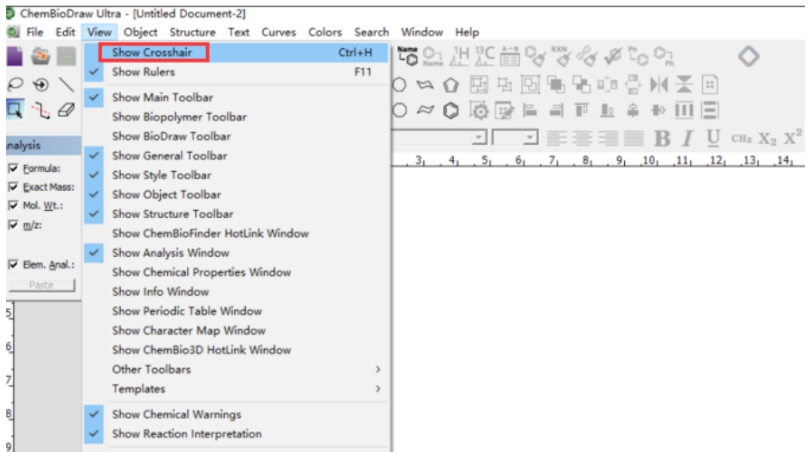Click the 1H NMR prediction icon
Viewport: 810px width, 452px height.
[x=459, y=56]
